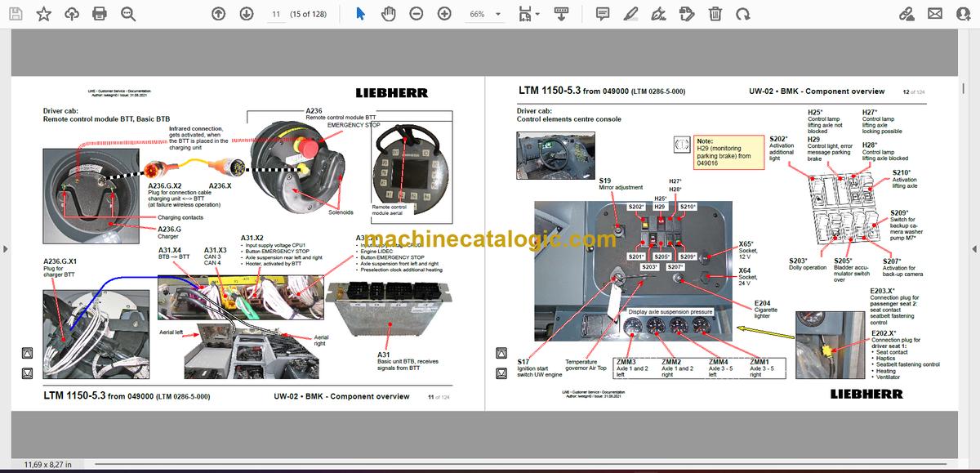Viewport: 980px width, 473px height.
Task: Open the fit page options dropdown
Action: point(528,14)
